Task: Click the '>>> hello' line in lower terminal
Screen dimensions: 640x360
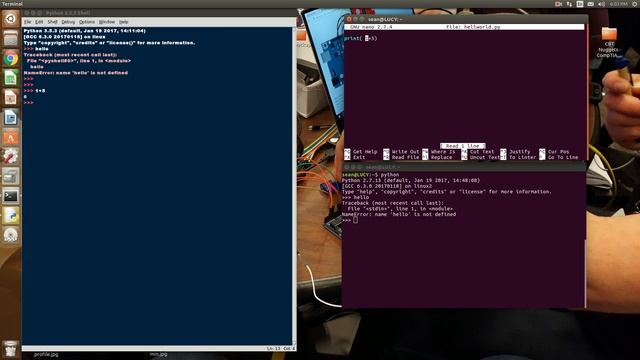Action: pos(356,197)
